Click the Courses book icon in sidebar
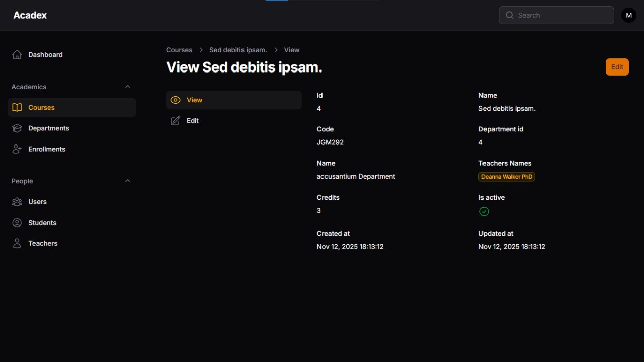The height and width of the screenshot is (362, 644). tap(17, 108)
